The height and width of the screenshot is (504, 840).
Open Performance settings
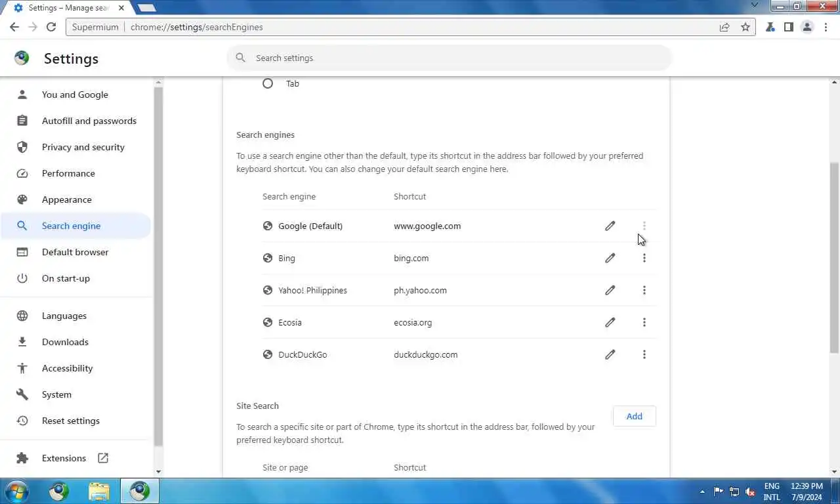[x=75, y=173]
